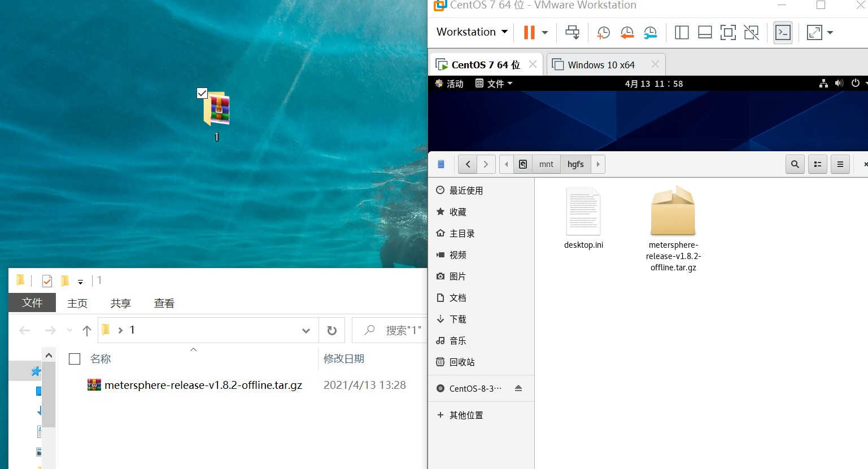Enter VMware full screen mode

[728, 33]
